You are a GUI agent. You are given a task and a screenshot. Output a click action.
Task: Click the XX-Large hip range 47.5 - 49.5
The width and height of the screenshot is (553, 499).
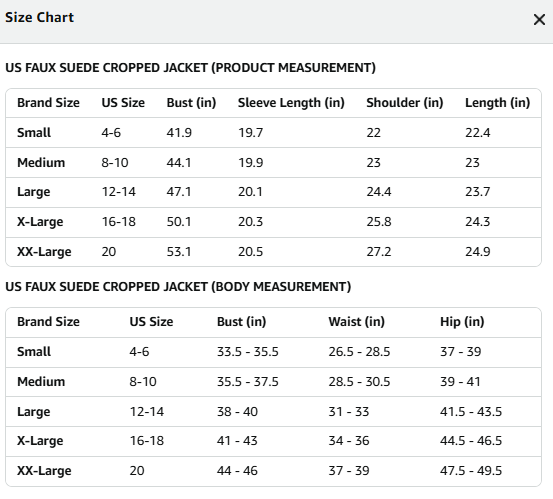coord(471,471)
